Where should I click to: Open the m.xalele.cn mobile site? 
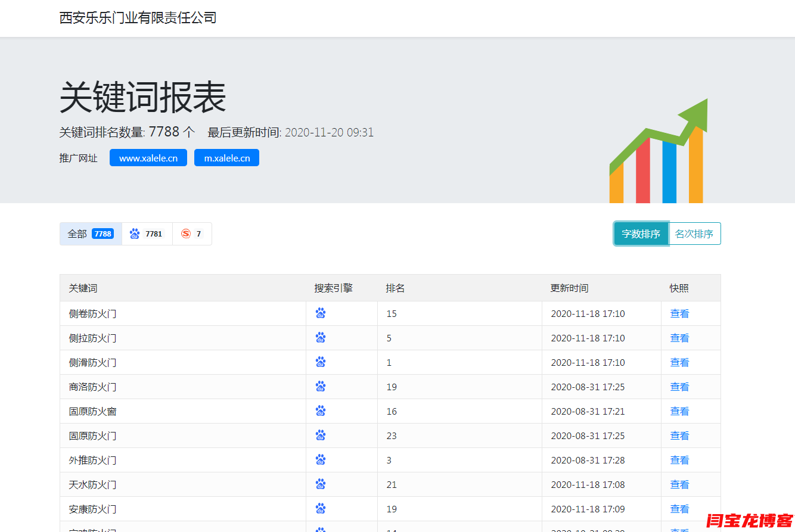(226, 158)
